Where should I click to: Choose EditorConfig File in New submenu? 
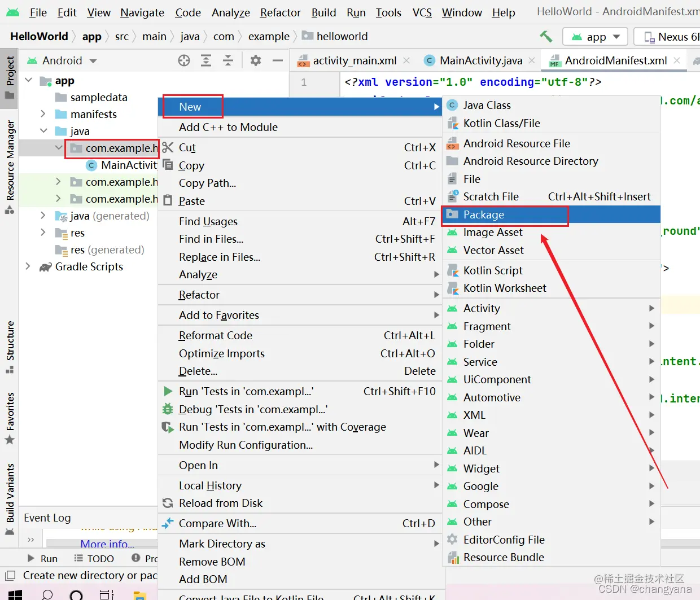[551, 540]
